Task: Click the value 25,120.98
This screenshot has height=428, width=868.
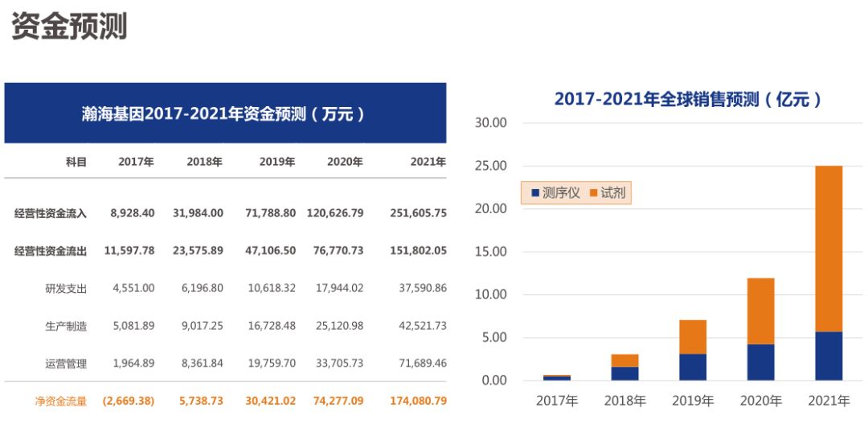Action: point(339,326)
